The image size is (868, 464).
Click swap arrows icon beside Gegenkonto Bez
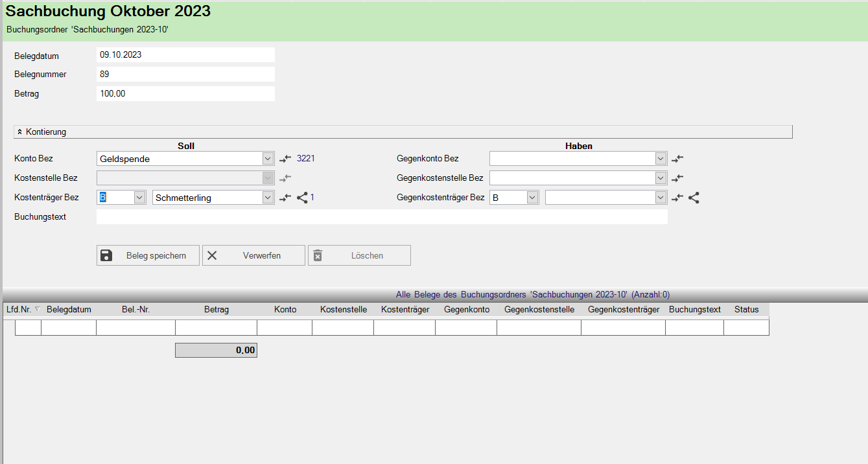click(677, 159)
